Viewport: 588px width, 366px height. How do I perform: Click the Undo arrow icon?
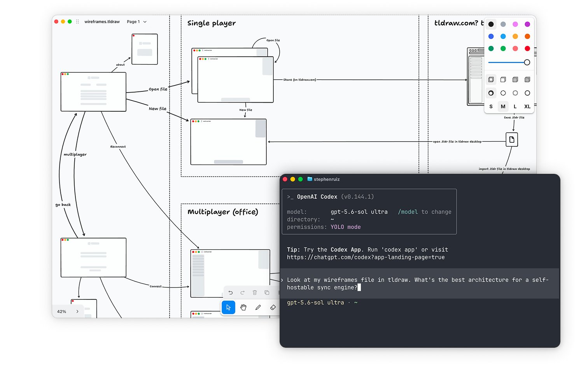[x=231, y=292]
